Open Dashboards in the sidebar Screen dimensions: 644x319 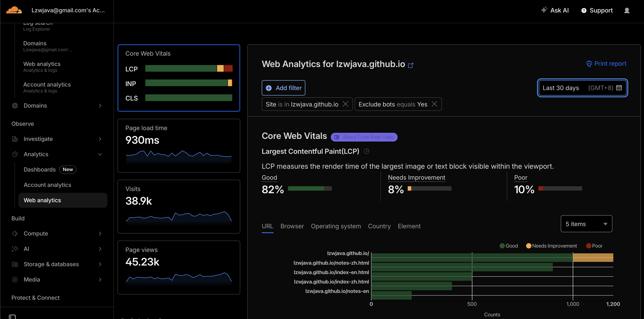(39, 169)
